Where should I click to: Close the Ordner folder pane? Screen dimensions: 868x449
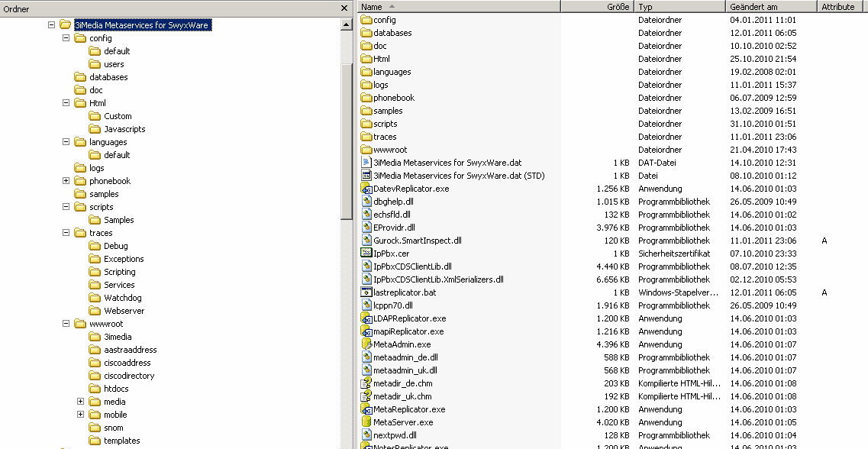[344, 8]
